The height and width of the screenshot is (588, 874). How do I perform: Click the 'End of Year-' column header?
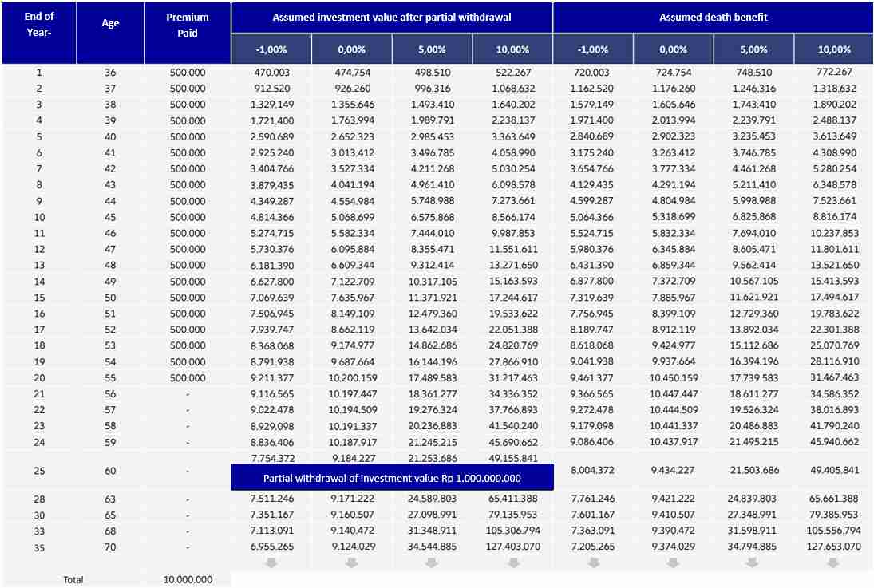tap(40, 26)
